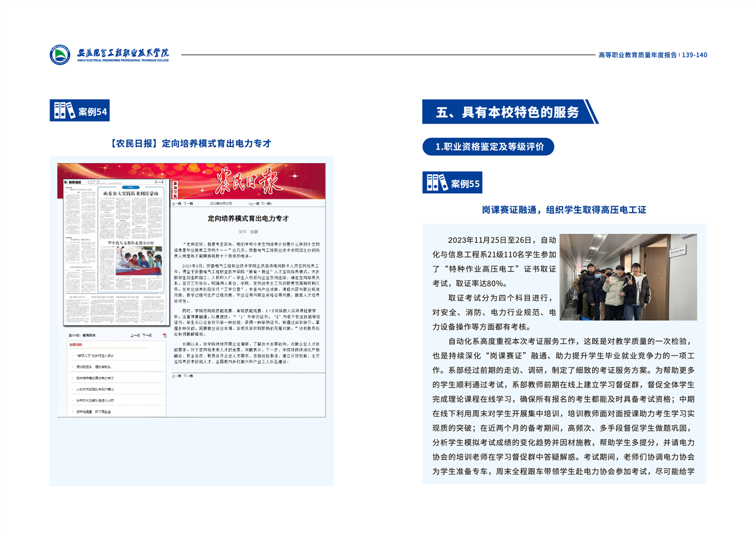Go to 上一期 previous issue link

pos(254,204)
